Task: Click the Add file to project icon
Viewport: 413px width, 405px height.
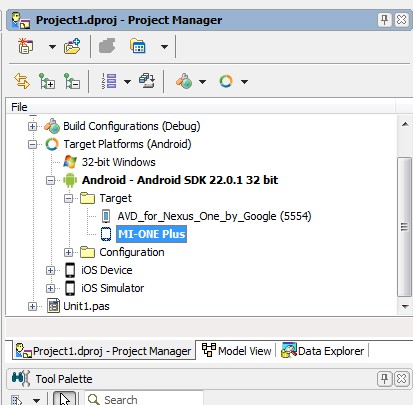Action: [72, 46]
